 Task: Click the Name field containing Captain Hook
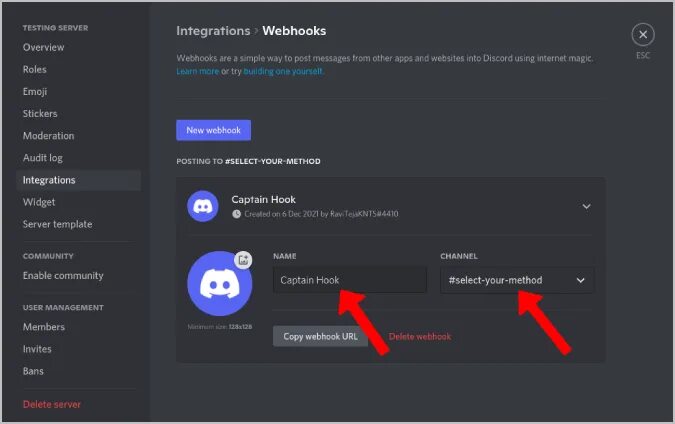pyautogui.click(x=350, y=280)
